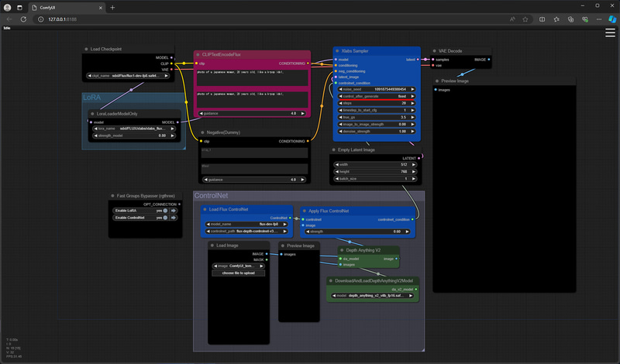Screen dimensions: 620x364
Task: Decrease strength_model with left arrow
Action: 95,136
